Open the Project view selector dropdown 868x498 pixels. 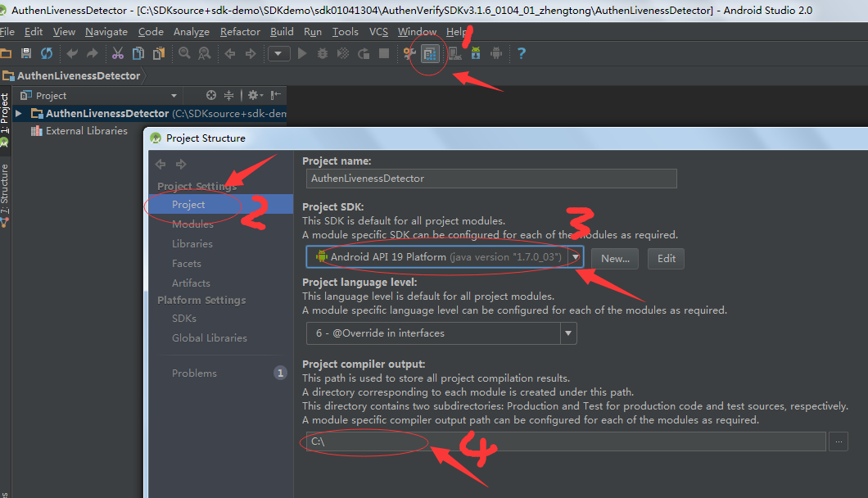click(x=98, y=96)
